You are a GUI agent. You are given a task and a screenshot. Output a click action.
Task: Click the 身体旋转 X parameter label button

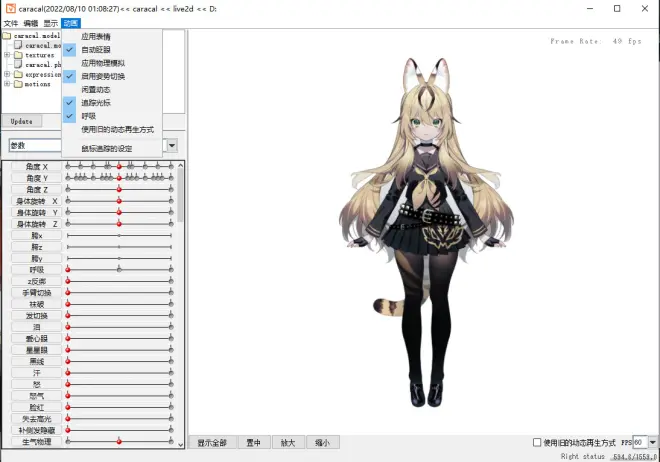tap(37, 201)
